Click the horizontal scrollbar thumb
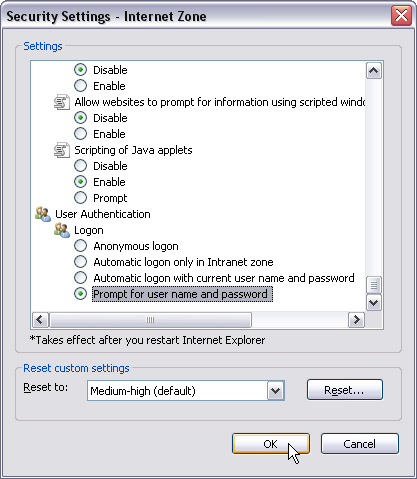The height and width of the screenshot is (479, 417). [150, 320]
